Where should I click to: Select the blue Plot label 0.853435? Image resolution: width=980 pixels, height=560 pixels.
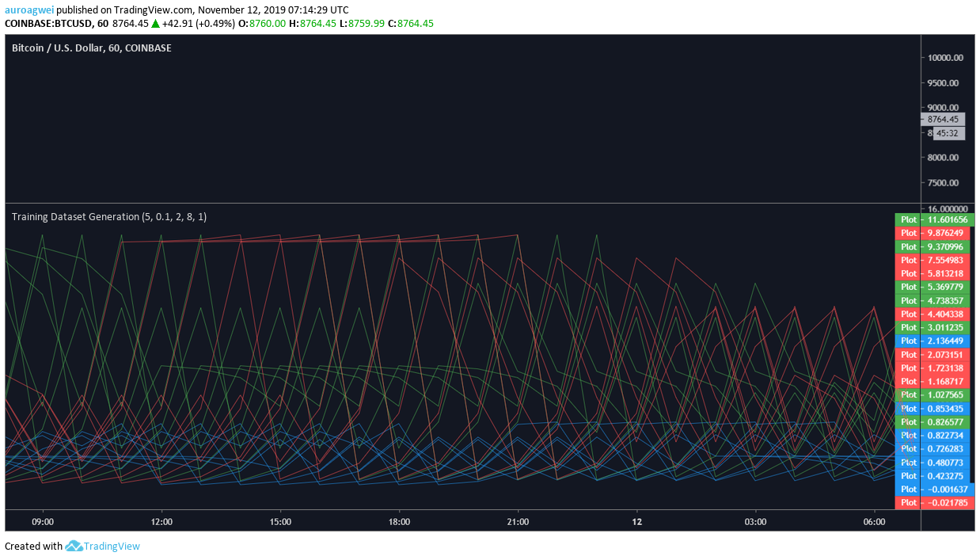coord(932,408)
